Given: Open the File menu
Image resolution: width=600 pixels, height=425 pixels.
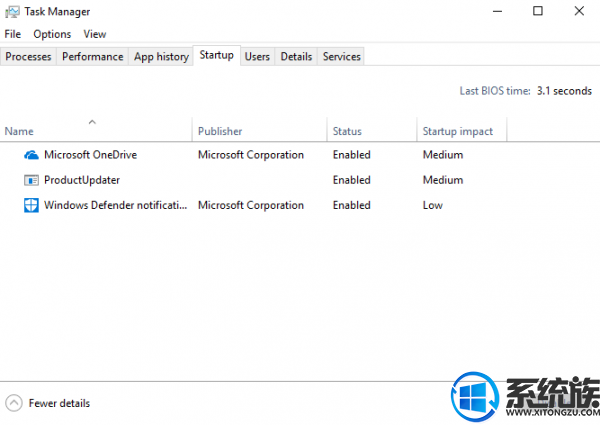Looking at the screenshot, I should point(13,34).
